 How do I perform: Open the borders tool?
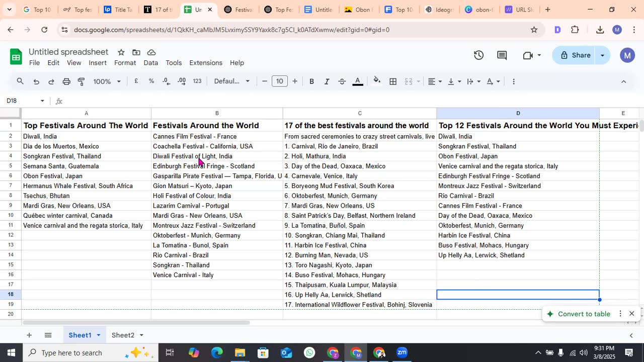(393, 81)
